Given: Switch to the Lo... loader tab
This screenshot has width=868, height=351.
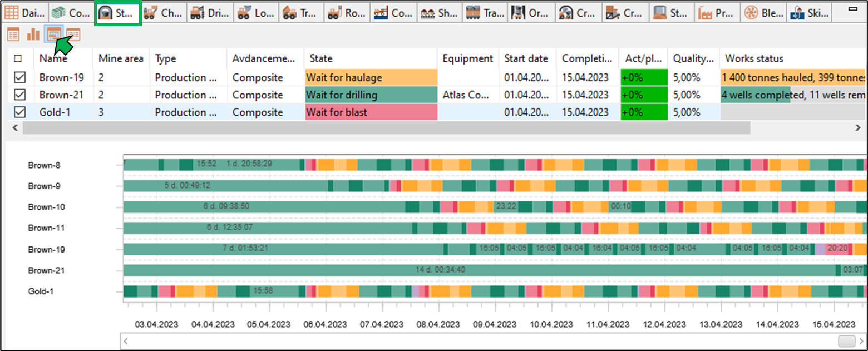Looking at the screenshot, I should tap(256, 12).
